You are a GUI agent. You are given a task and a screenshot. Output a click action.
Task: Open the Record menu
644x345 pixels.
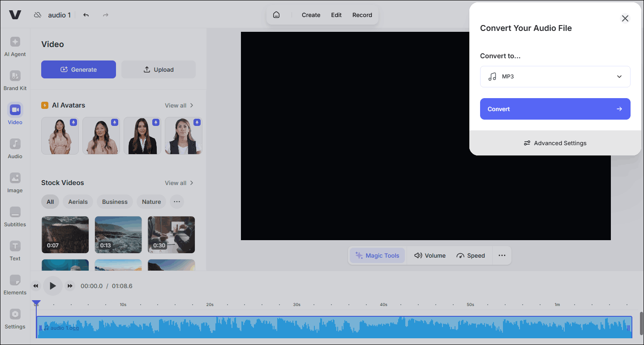362,15
